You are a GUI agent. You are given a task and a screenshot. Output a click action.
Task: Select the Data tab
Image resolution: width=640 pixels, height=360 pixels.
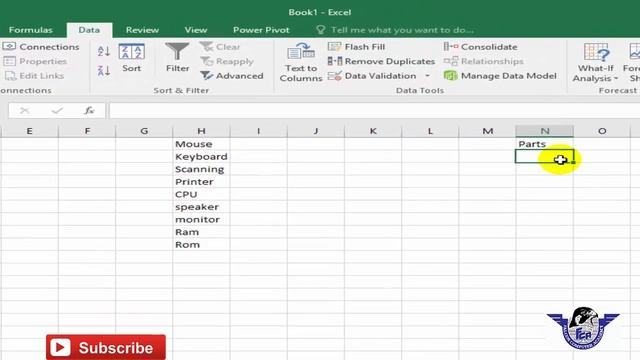pos(89,30)
